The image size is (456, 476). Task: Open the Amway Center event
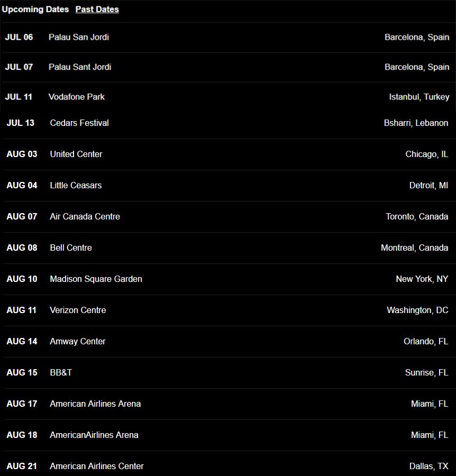click(x=78, y=341)
